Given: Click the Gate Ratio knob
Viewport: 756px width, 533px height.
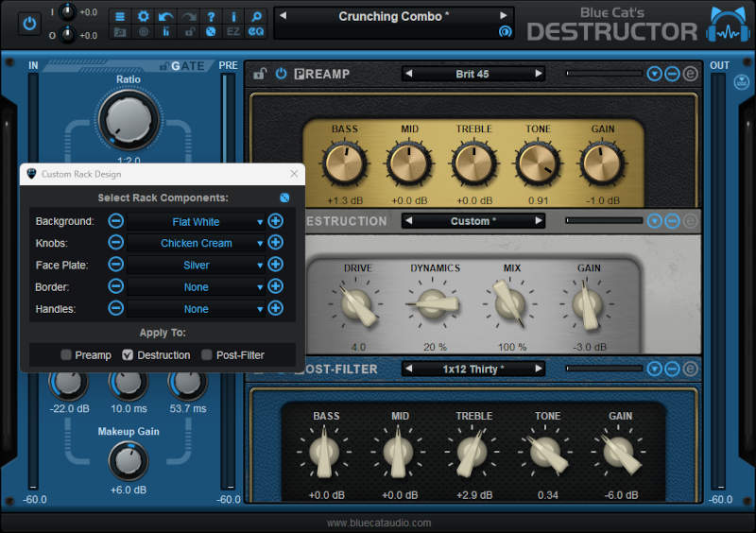Looking at the screenshot, I should (x=129, y=120).
